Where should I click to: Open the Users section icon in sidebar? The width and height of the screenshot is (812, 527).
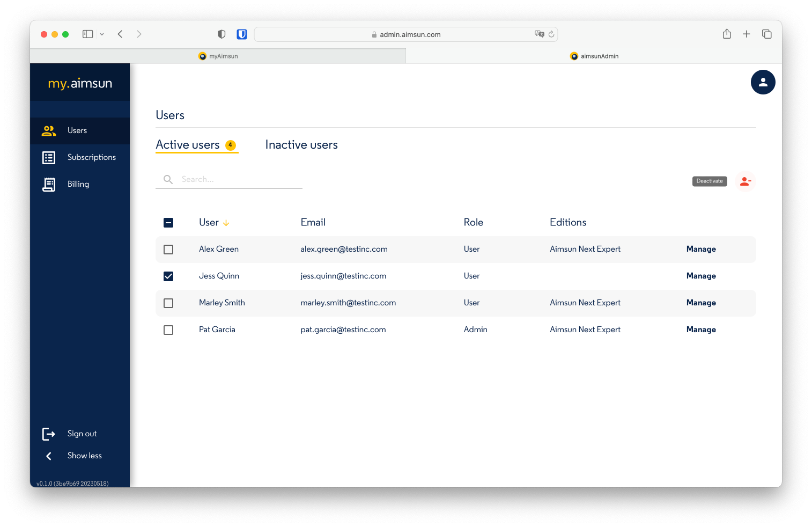click(x=49, y=130)
